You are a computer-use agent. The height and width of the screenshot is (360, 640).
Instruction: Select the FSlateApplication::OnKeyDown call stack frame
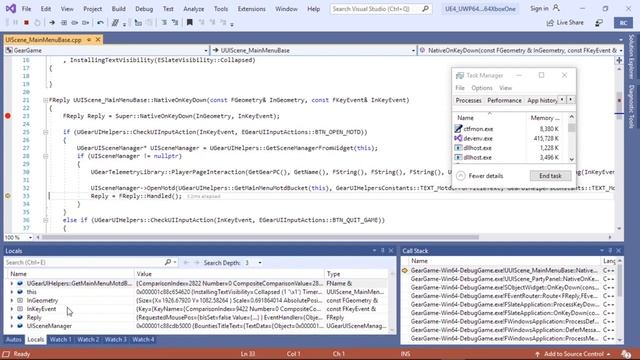pyautogui.click(x=505, y=313)
